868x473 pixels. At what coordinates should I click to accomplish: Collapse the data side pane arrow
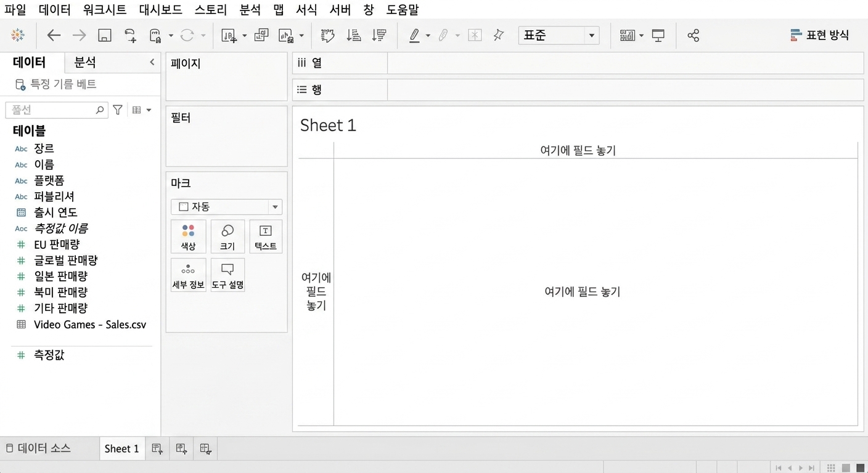point(152,62)
